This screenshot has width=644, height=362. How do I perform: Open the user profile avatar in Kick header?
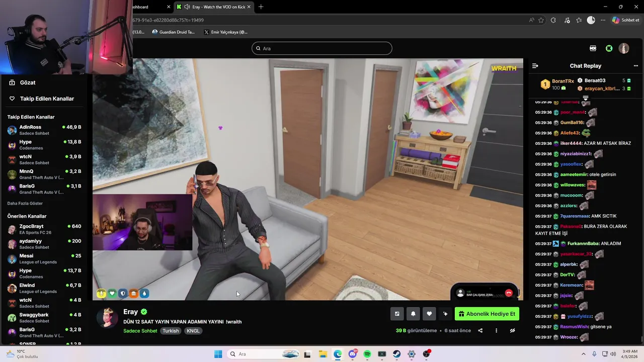[624, 48]
